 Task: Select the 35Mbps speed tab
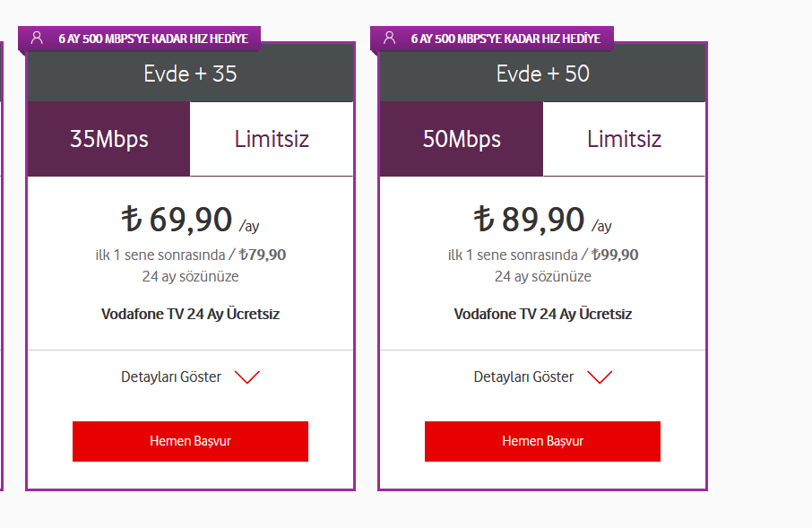pyautogui.click(x=109, y=139)
